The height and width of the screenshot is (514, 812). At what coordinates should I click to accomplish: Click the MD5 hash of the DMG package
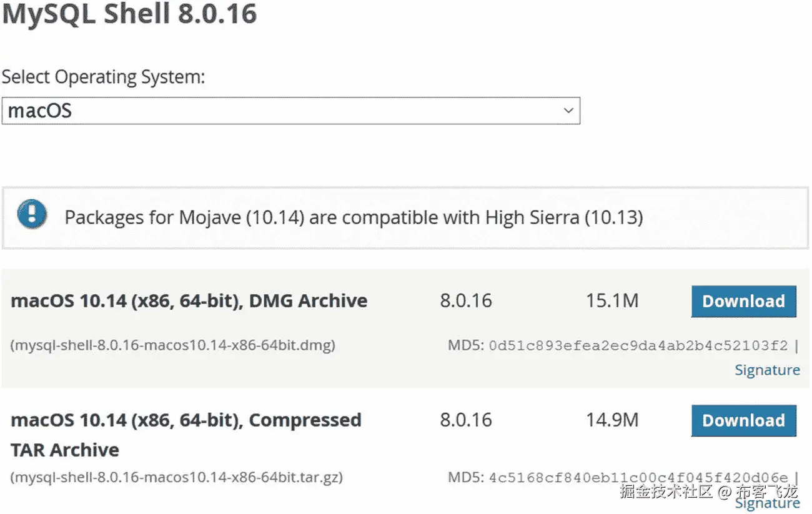tap(638, 345)
